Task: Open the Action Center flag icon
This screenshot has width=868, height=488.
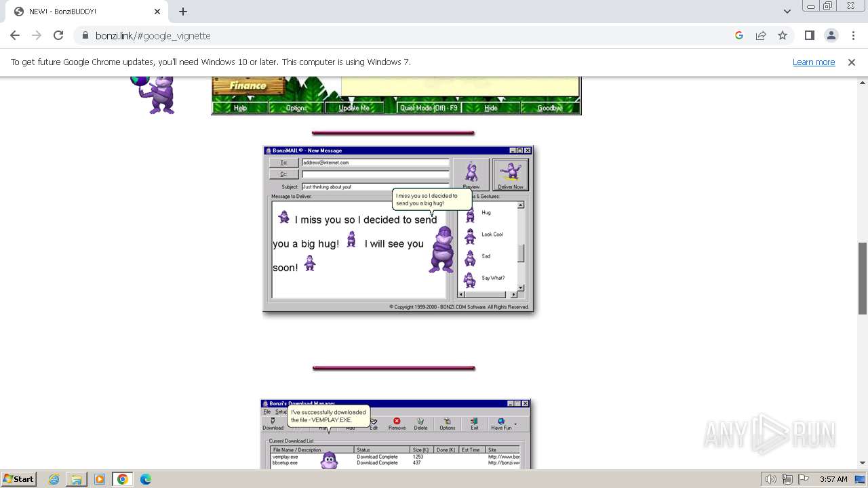Action: [x=803, y=479]
